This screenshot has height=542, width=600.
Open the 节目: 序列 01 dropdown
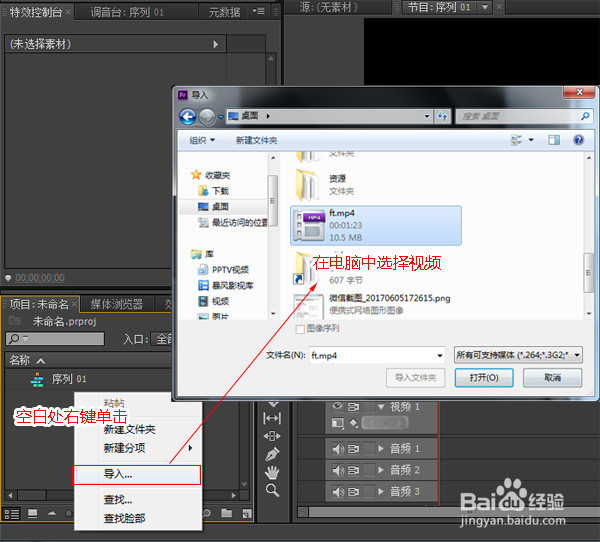pos(485,7)
